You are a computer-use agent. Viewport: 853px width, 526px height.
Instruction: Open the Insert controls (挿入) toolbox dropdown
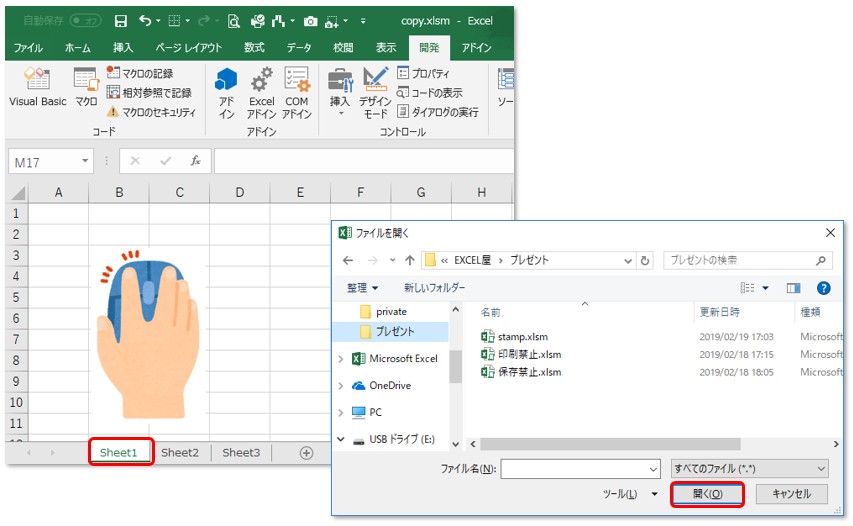click(340, 92)
